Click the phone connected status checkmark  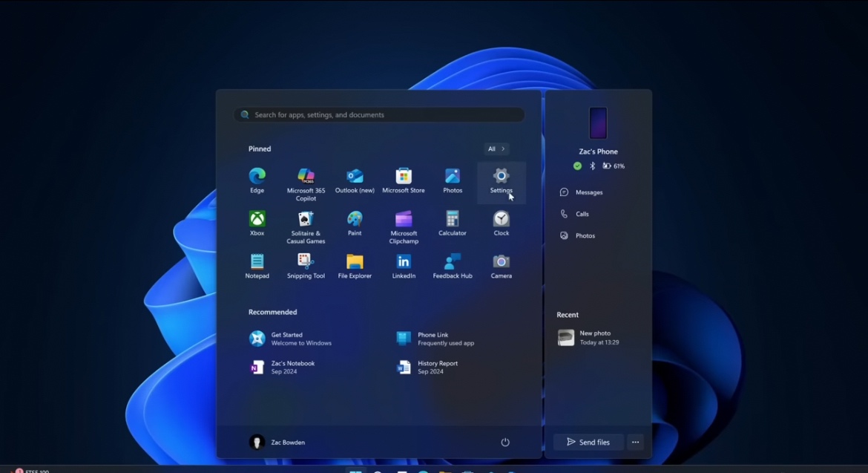pyautogui.click(x=577, y=166)
